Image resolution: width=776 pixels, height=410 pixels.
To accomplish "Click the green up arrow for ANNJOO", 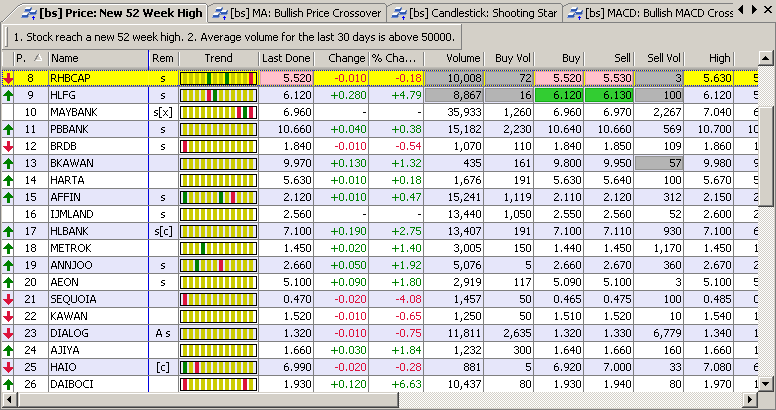I will click(x=8, y=265).
